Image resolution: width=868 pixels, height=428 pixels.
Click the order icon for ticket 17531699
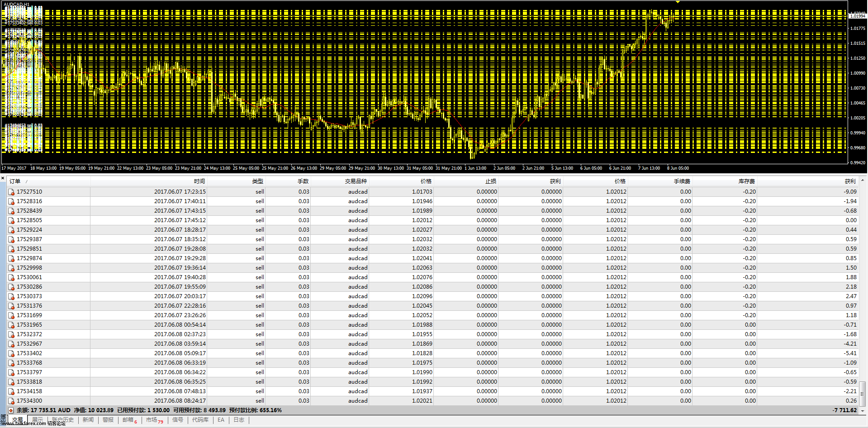click(11, 315)
